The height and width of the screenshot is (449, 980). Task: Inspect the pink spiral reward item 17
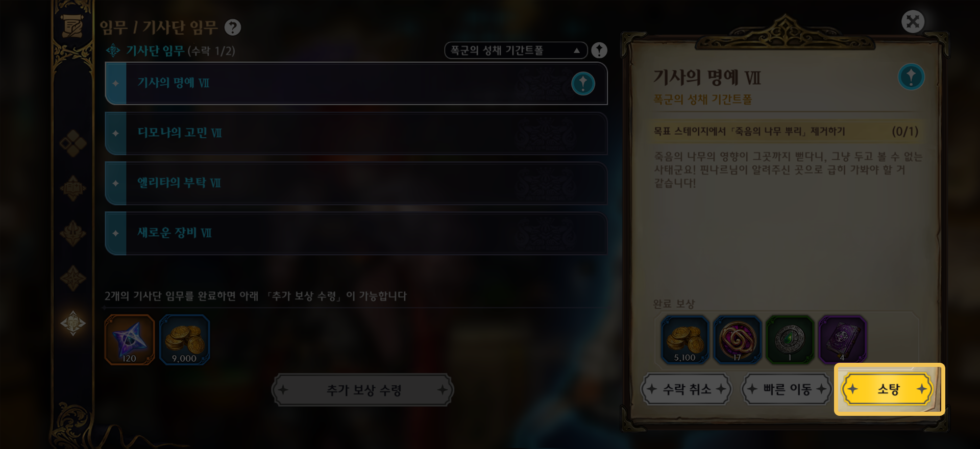point(738,339)
